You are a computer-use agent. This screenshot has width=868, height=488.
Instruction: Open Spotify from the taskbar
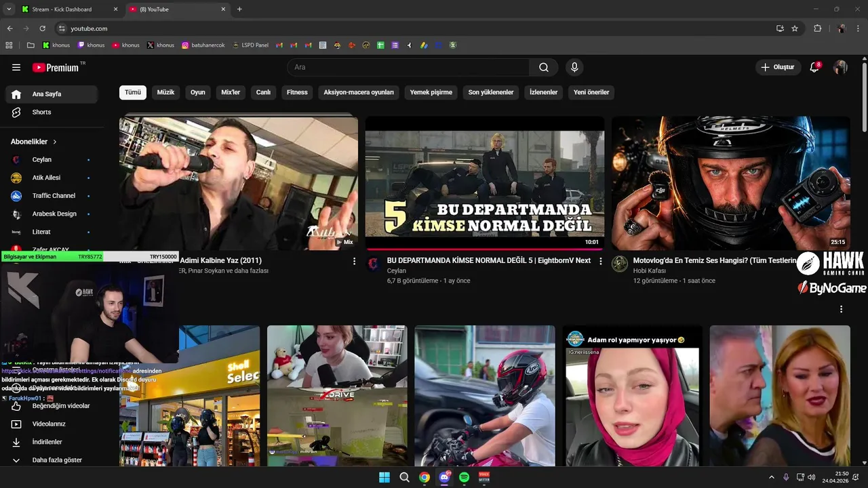point(464,477)
